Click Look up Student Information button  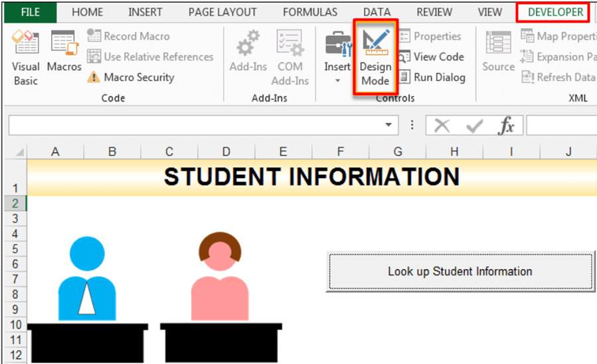click(x=460, y=272)
